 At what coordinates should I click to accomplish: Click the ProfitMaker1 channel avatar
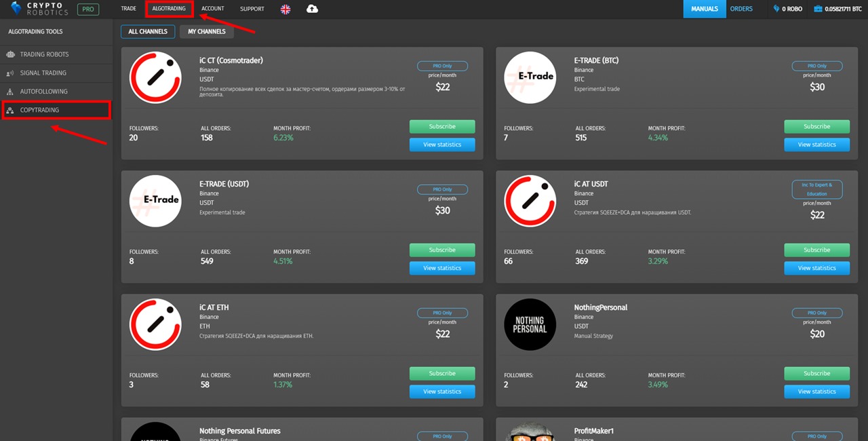point(530,432)
